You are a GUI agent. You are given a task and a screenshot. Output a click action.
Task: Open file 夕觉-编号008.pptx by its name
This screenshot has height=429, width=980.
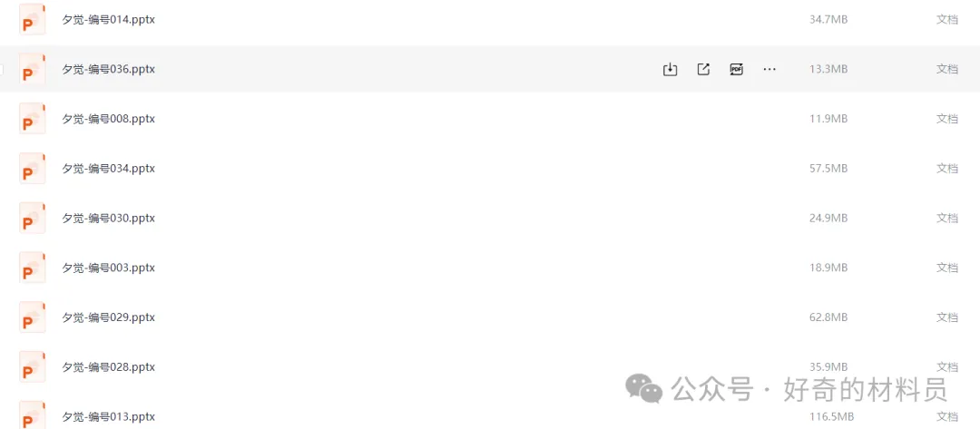tap(108, 119)
